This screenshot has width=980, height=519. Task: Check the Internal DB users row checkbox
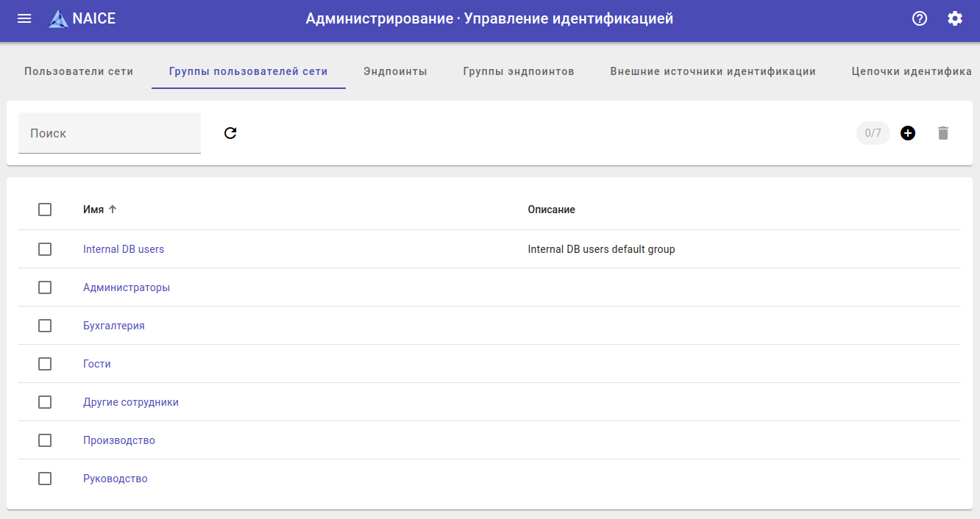45,249
